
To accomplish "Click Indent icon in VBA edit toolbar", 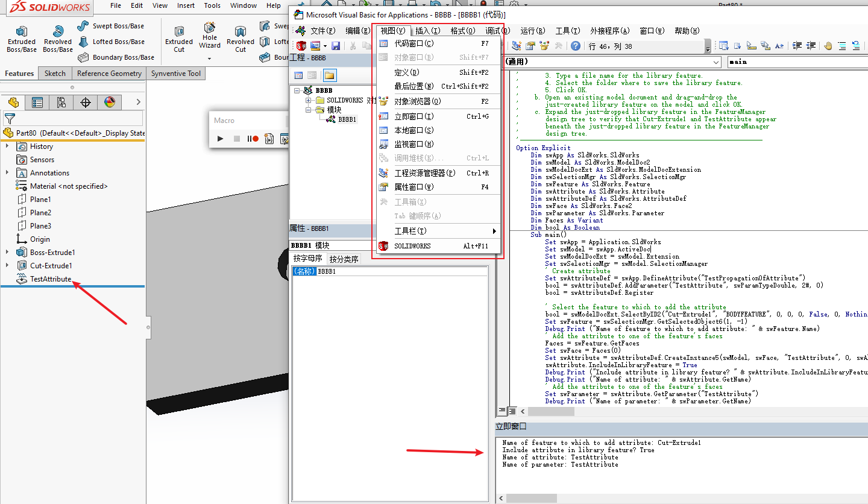I will click(797, 46).
